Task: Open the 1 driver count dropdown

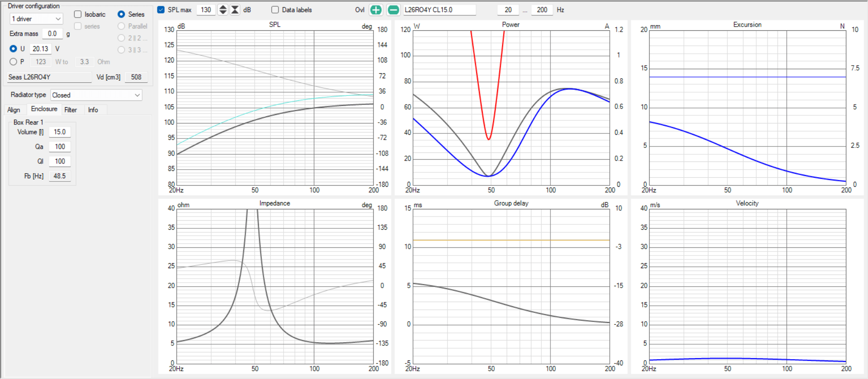Action: point(36,19)
